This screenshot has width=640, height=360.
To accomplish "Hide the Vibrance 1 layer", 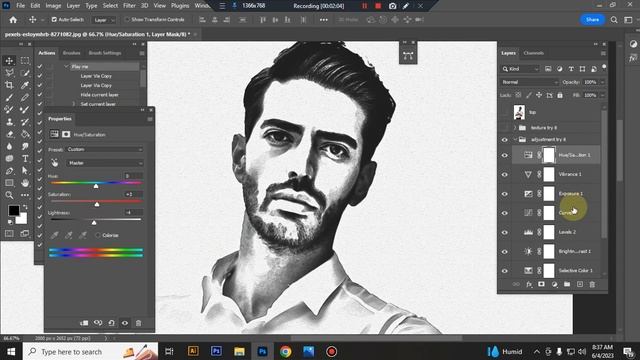I will [504, 174].
